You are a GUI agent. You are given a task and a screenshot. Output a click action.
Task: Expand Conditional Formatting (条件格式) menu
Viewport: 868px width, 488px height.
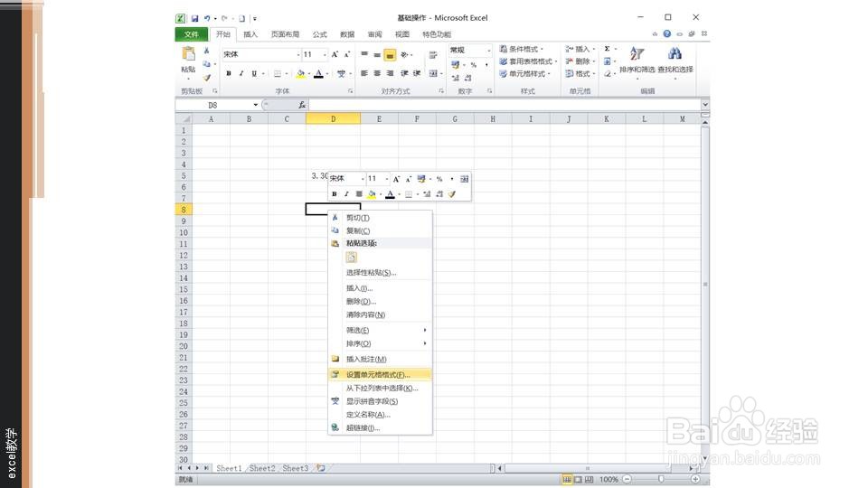522,49
